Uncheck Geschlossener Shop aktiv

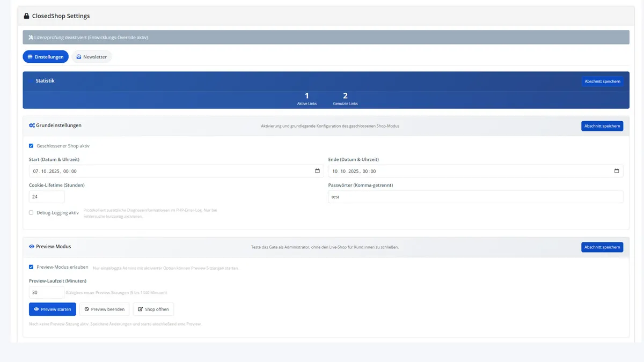(x=31, y=146)
